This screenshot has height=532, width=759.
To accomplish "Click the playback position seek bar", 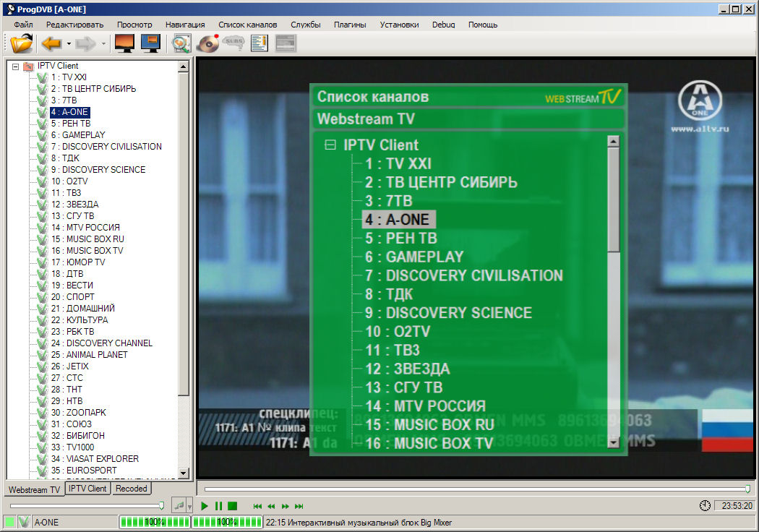I will 477,489.
